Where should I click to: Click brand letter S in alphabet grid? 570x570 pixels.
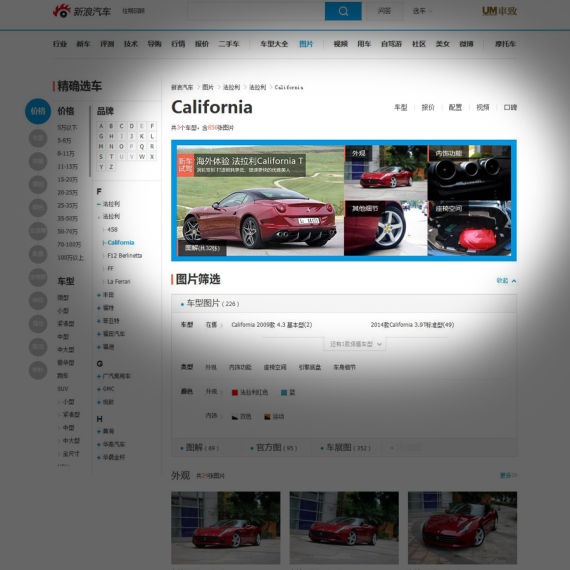click(x=101, y=156)
